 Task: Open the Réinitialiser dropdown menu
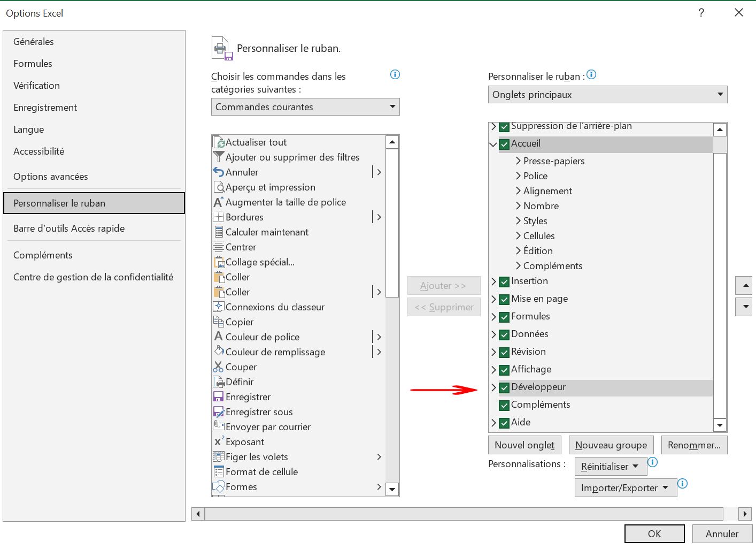pos(610,466)
